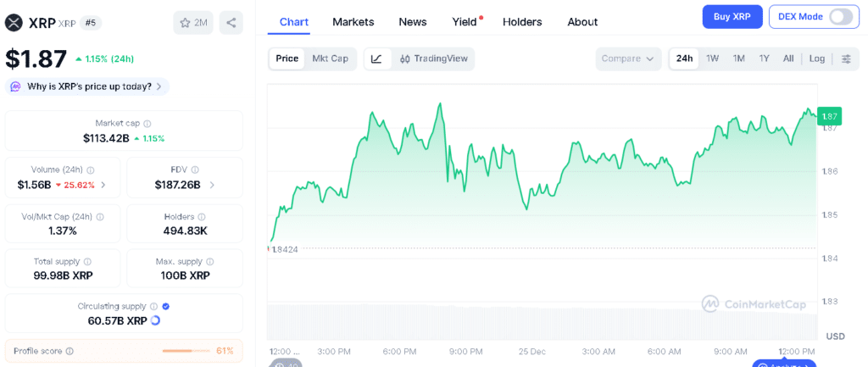
Task: Open the Compare dropdown
Action: tap(628, 58)
